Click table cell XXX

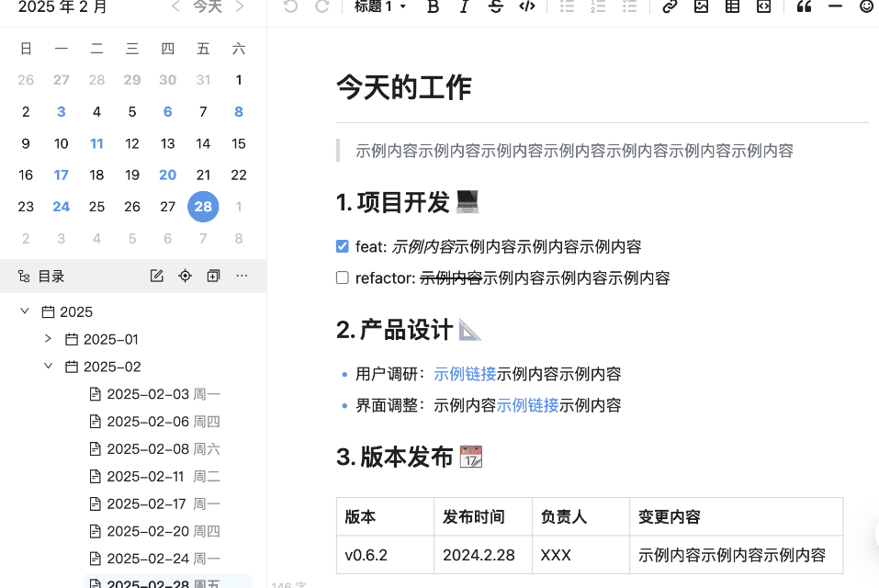(x=580, y=555)
